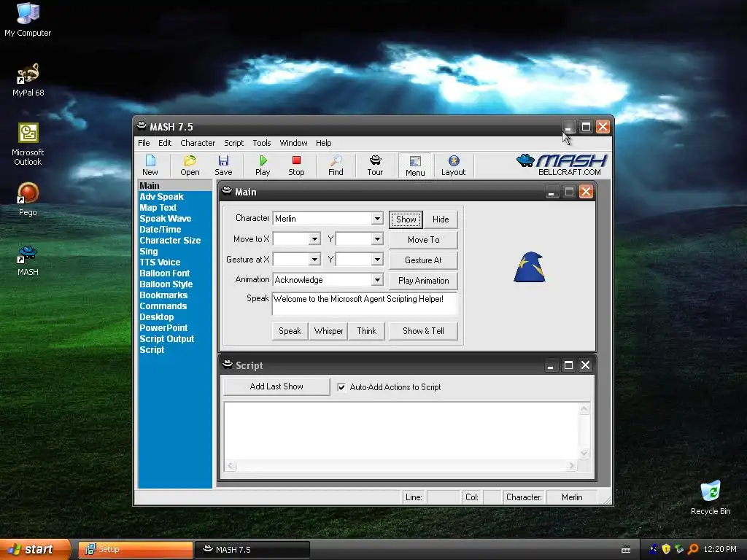Screen dimensions: 747x560
Task: Click inside the Script text area
Action: pos(402,431)
